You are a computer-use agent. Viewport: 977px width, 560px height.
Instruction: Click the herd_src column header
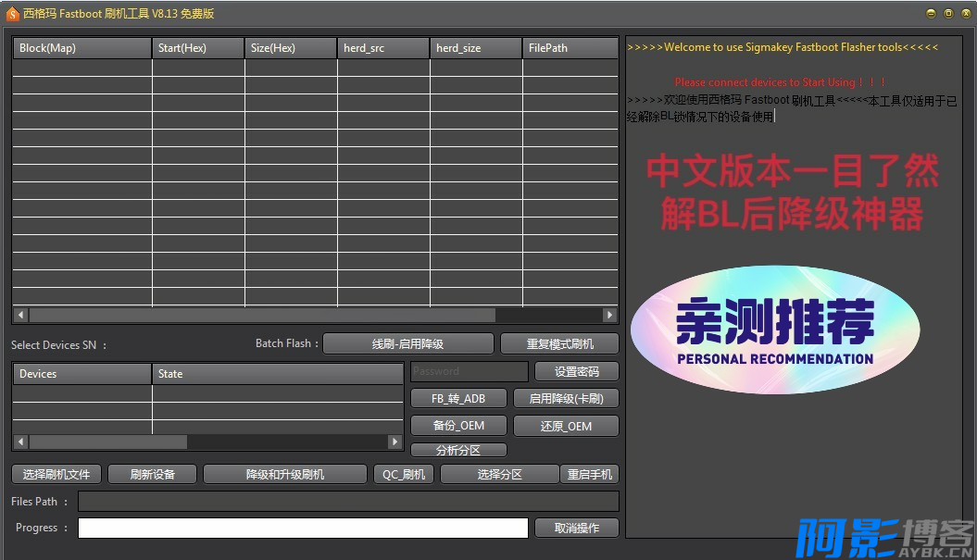tap(383, 48)
